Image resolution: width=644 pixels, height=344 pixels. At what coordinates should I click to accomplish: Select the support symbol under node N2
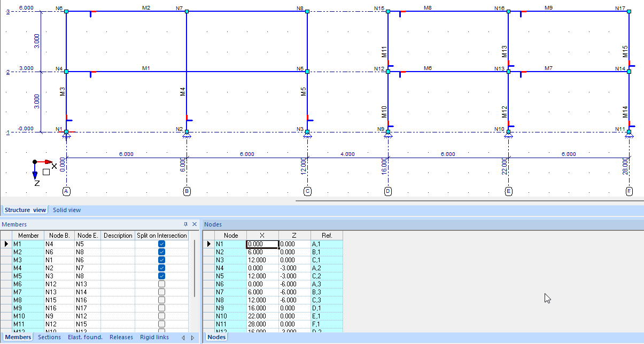pyautogui.click(x=187, y=136)
